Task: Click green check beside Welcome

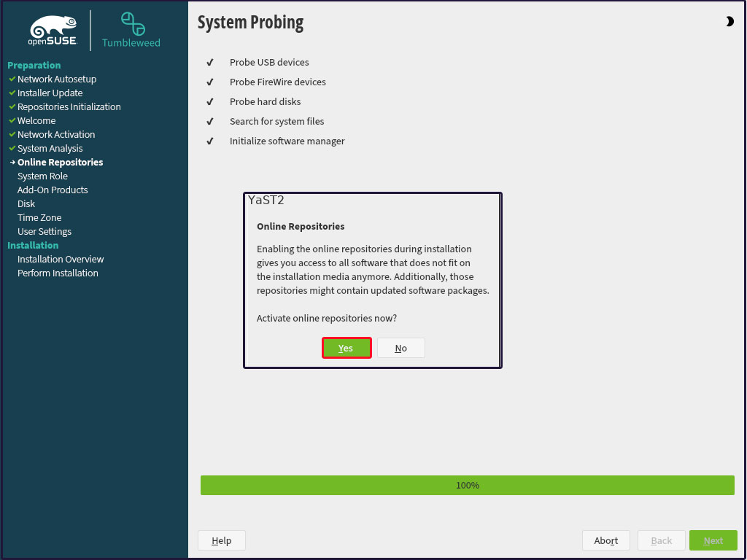Action: (12, 120)
